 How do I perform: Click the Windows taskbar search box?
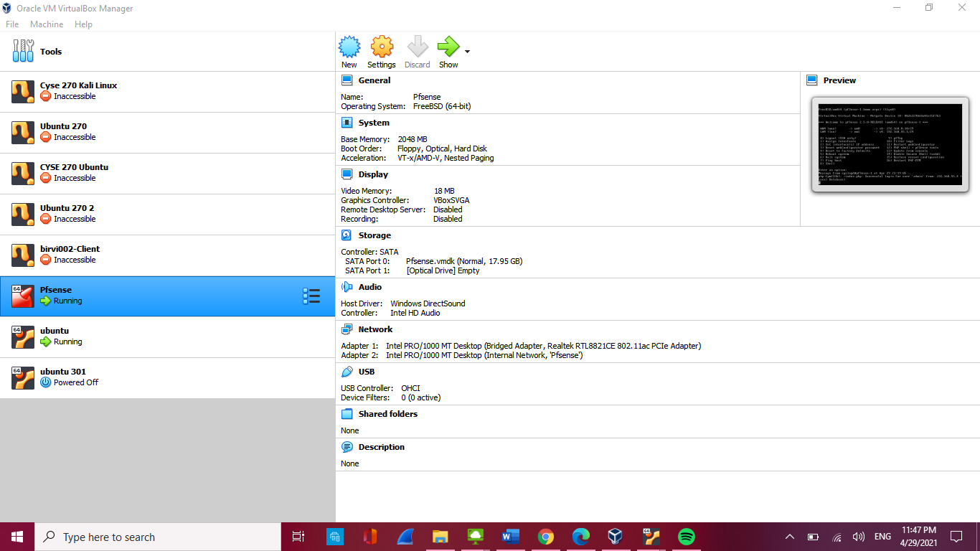click(x=159, y=537)
